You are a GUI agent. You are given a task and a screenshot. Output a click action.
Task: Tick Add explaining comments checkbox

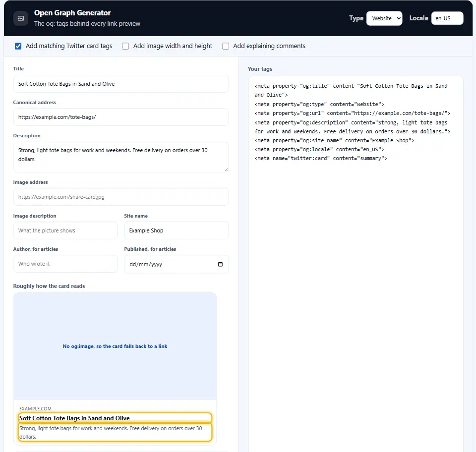[x=226, y=46]
